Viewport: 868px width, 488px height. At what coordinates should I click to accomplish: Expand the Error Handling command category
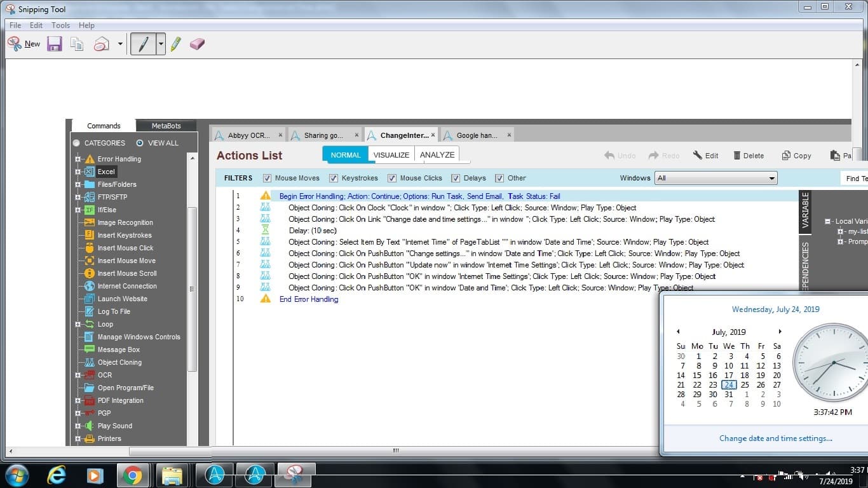[78, 159]
